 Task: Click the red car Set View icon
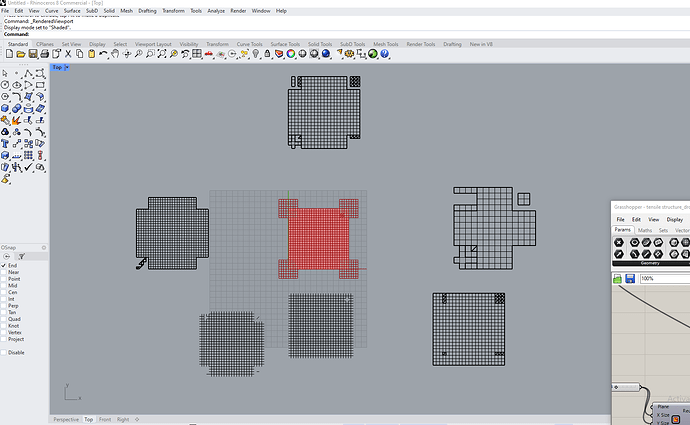[x=209, y=54]
